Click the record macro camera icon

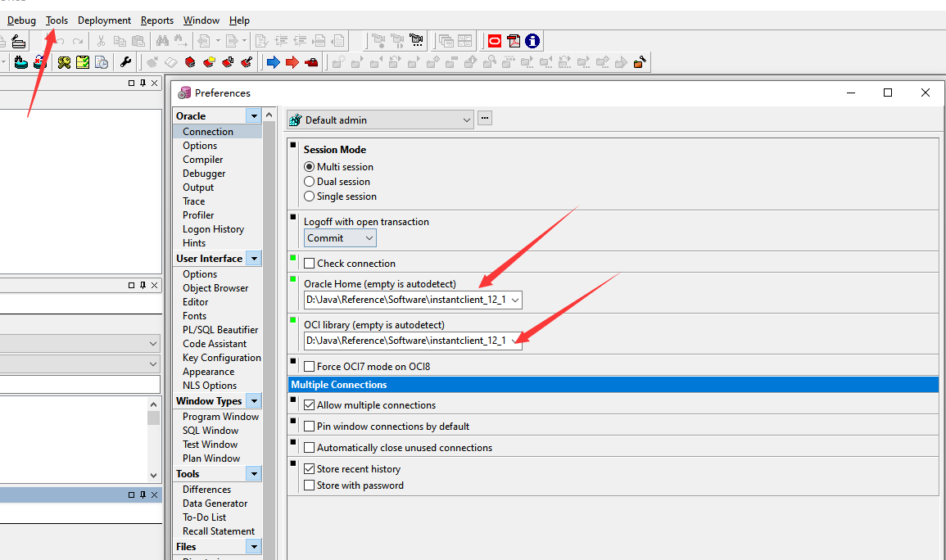click(379, 41)
